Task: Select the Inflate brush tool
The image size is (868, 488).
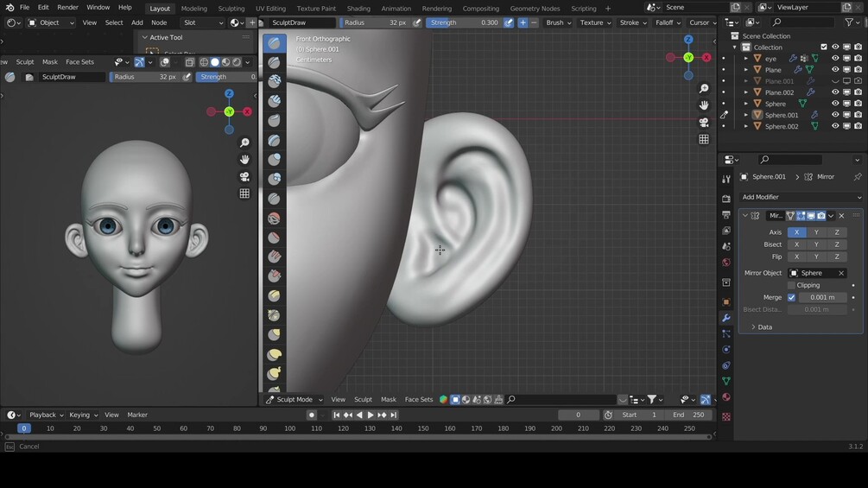Action: coord(274,159)
